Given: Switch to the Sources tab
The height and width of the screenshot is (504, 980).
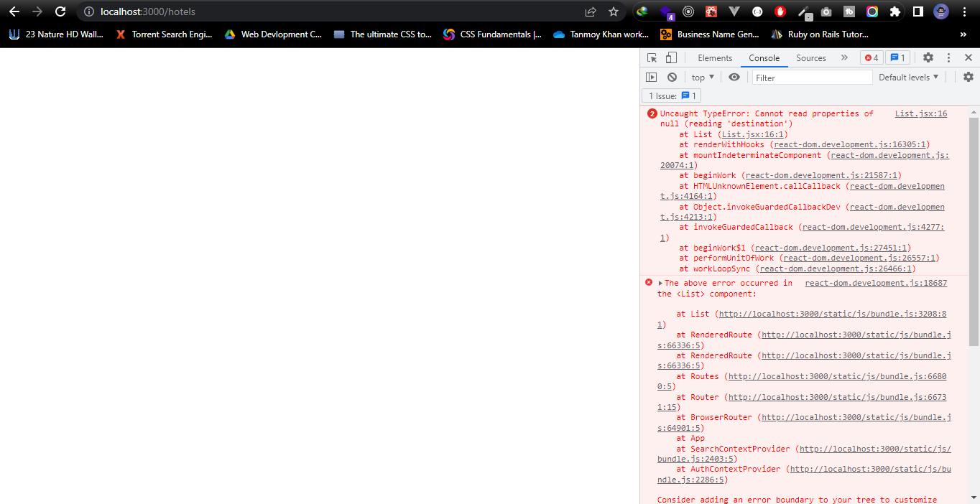Looking at the screenshot, I should click(811, 58).
